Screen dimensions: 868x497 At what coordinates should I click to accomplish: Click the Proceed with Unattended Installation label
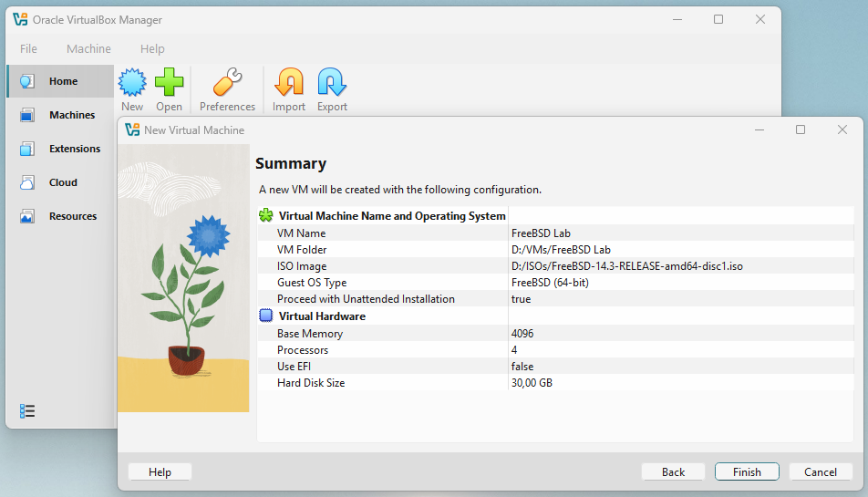366,299
